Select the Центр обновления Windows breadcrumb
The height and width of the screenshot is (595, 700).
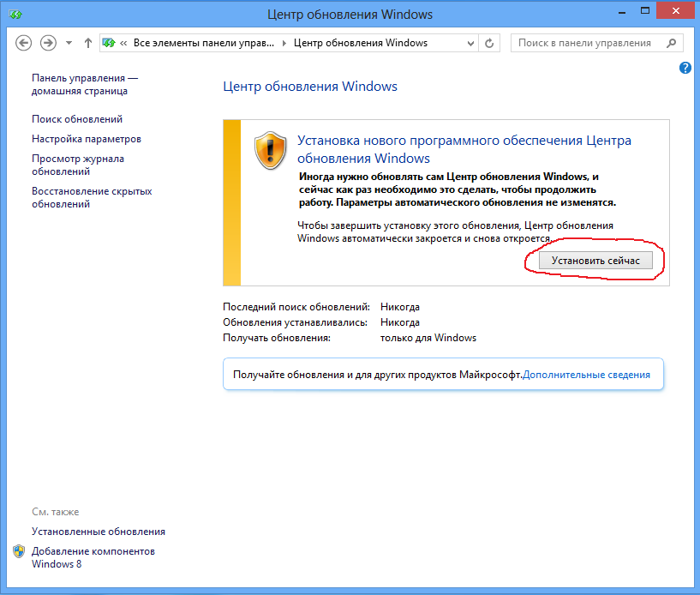coord(360,43)
